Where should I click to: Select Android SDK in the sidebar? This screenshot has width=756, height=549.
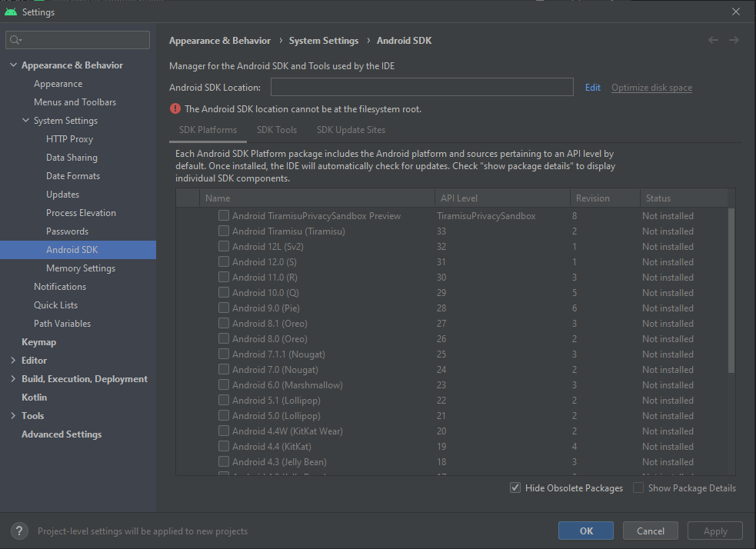pos(78,250)
